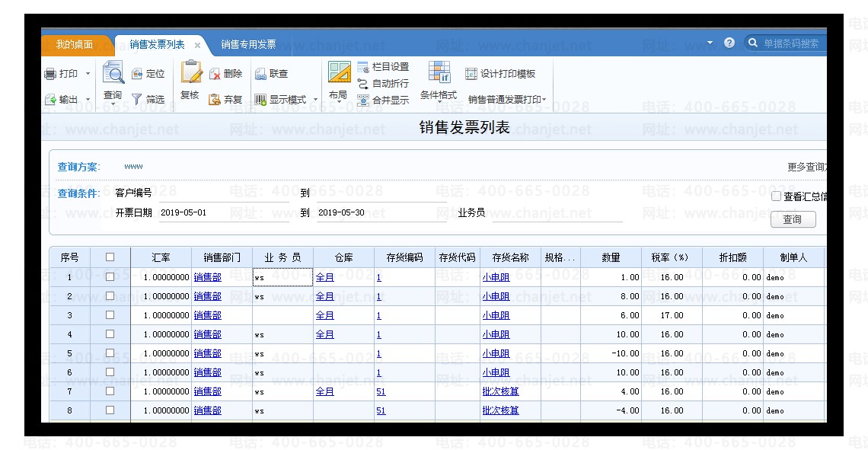
Task: Check the select-all checkbox in table header
Action: (x=110, y=257)
